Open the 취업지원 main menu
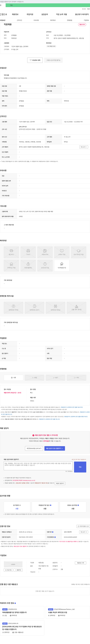This screenshot has width=90, height=644. [30, 14]
